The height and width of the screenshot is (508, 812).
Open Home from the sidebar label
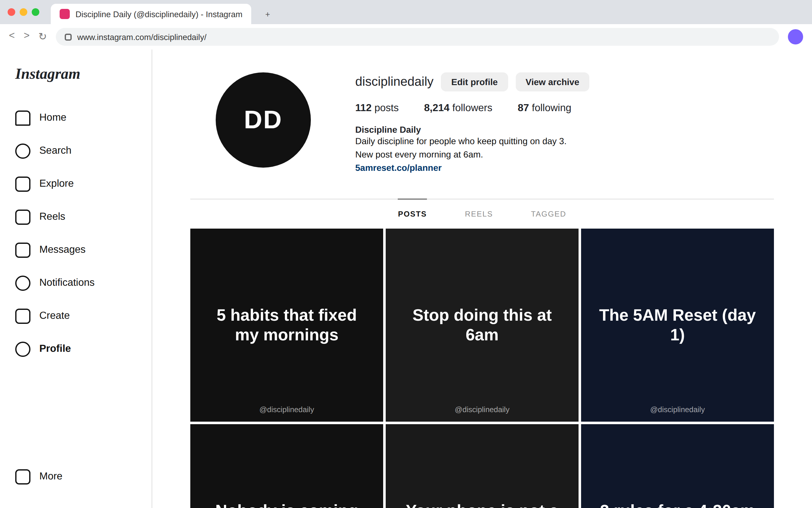coord(53,117)
